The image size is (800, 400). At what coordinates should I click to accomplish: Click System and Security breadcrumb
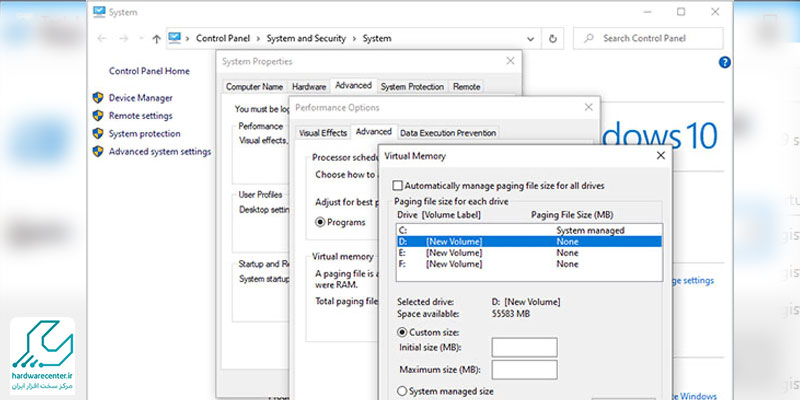coord(306,39)
